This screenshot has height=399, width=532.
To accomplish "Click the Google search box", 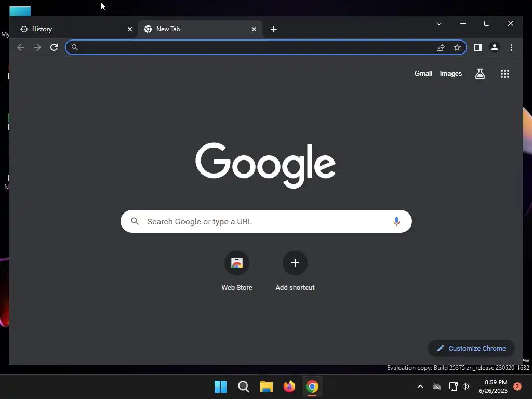I will pos(266,221).
